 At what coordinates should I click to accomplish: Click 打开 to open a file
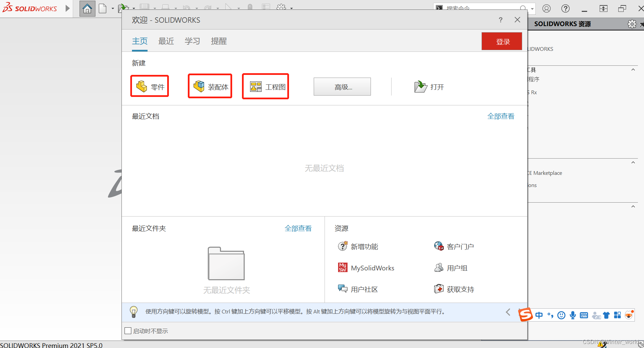429,87
